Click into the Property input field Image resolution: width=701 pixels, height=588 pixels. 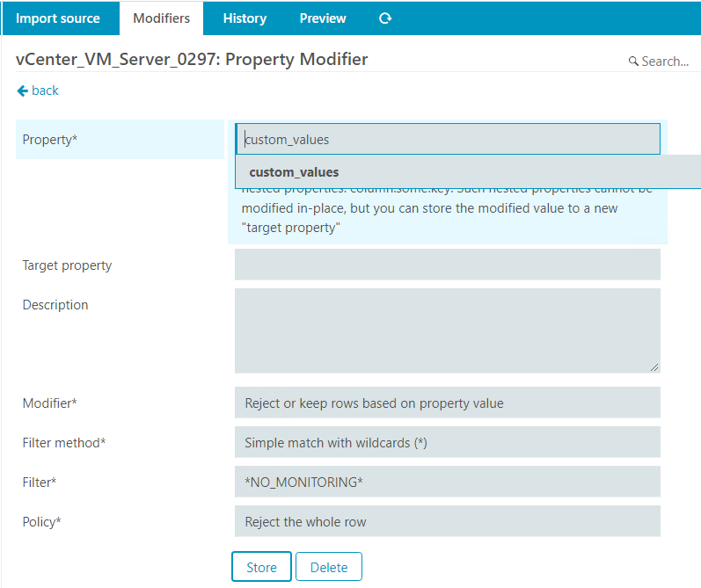tap(448, 139)
